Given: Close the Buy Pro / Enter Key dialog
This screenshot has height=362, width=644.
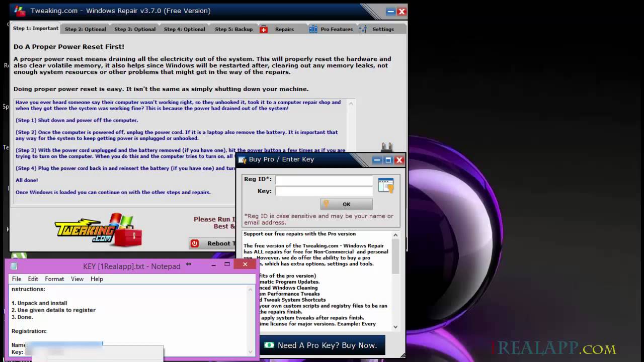Looking at the screenshot, I should point(399,160).
